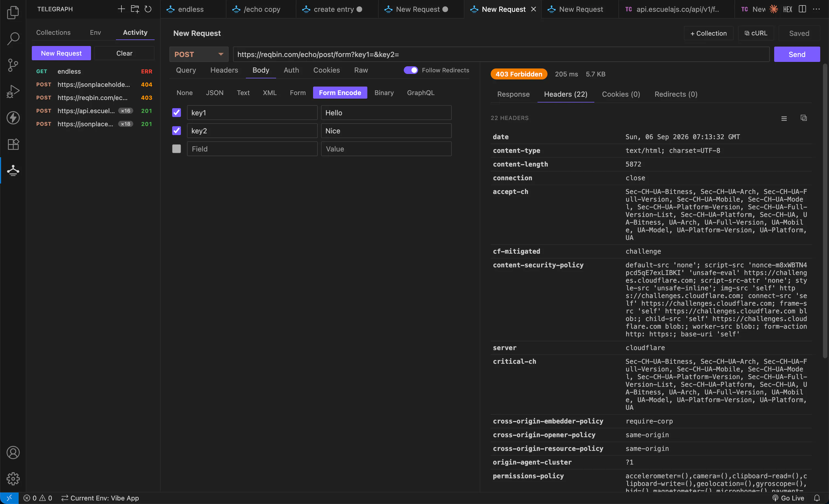
Task: Open the Headers request tab
Action: click(224, 70)
